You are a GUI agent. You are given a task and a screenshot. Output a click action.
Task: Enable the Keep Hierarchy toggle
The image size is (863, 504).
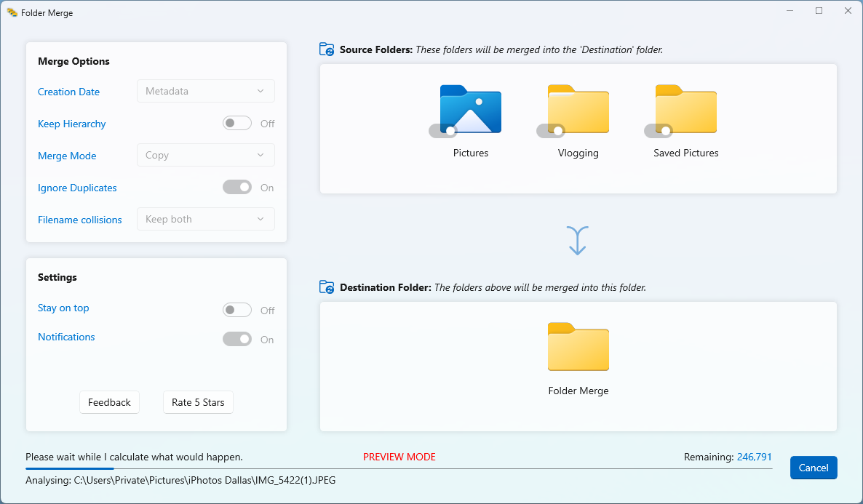pyautogui.click(x=236, y=123)
